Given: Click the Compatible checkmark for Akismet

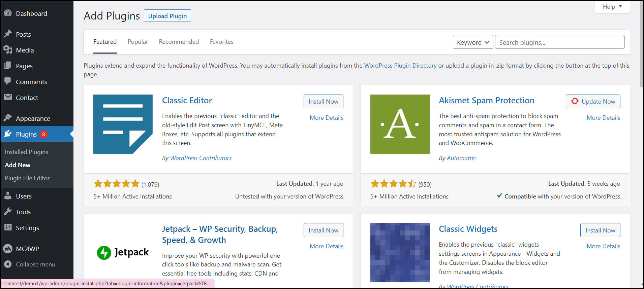Looking at the screenshot, I should [x=499, y=196].
